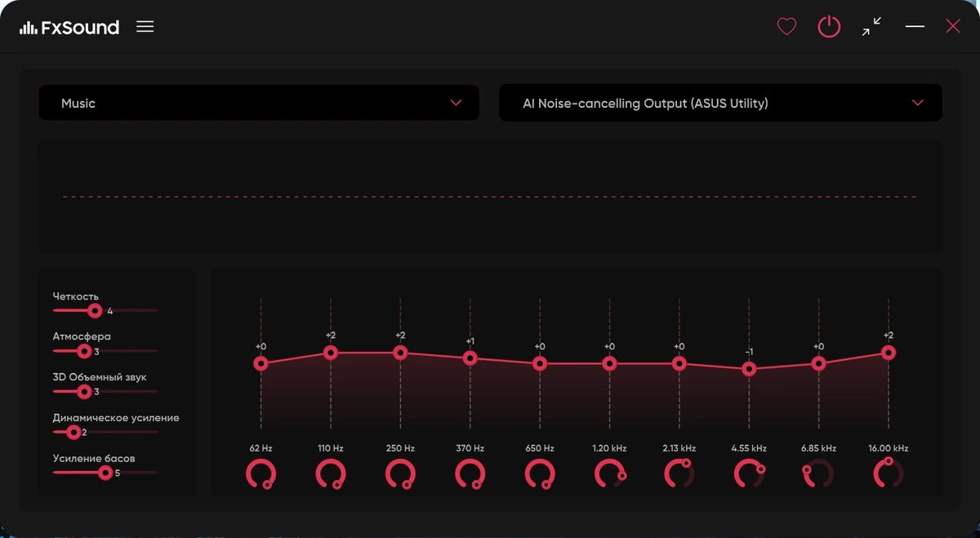Viewport: 980px width, 538px height.
Task: Click the 110 Hz frequency knob
Action: point(331,474)
